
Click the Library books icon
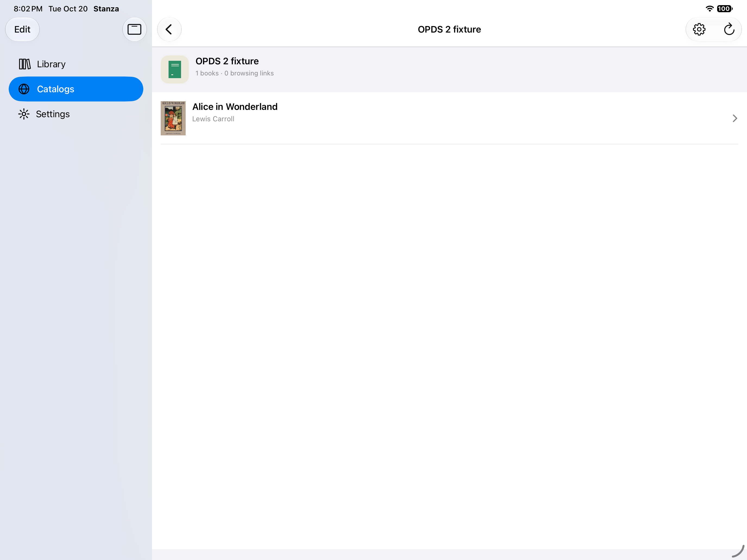[x=24, y=64]
